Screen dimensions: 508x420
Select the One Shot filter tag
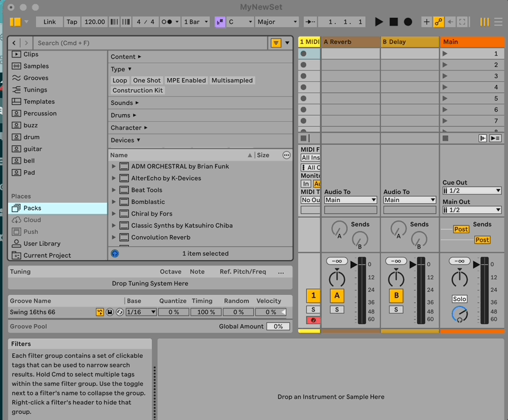147,81
